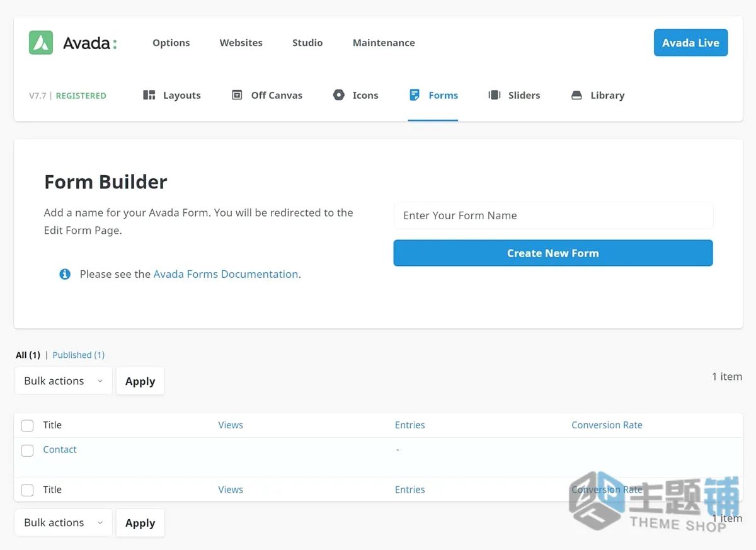Click the Off Canvas icon

tap(237, 95)
